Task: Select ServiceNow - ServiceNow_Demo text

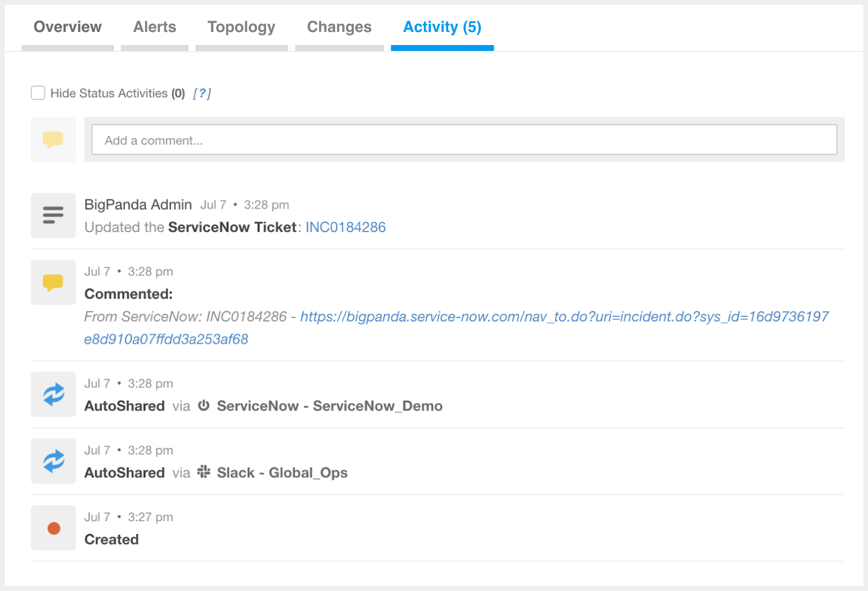Action: tap(330, 406)
